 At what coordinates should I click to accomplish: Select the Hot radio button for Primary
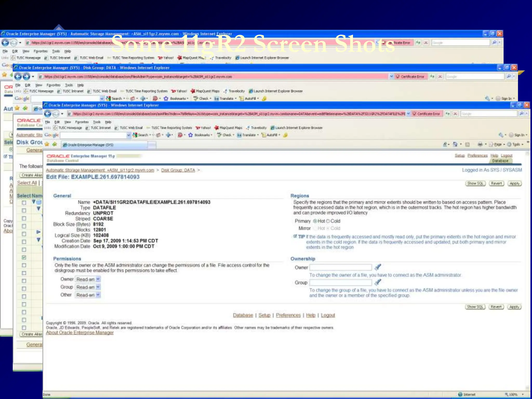tap(315, 221)
